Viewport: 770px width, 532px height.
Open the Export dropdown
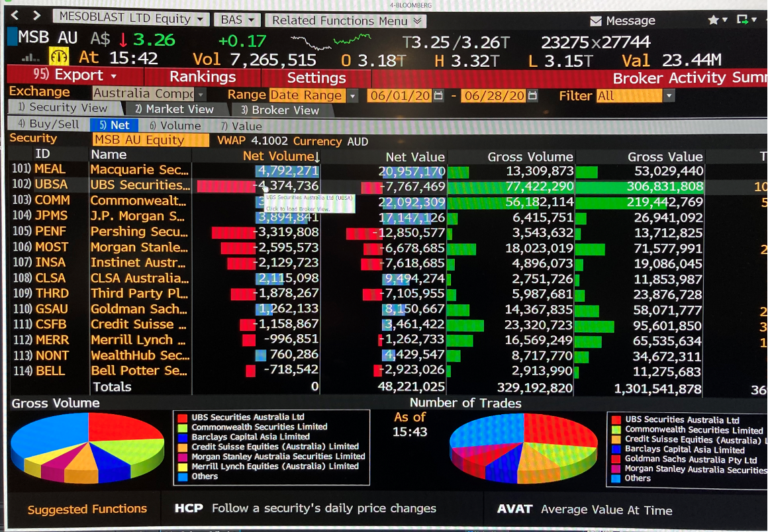point(75,75)
